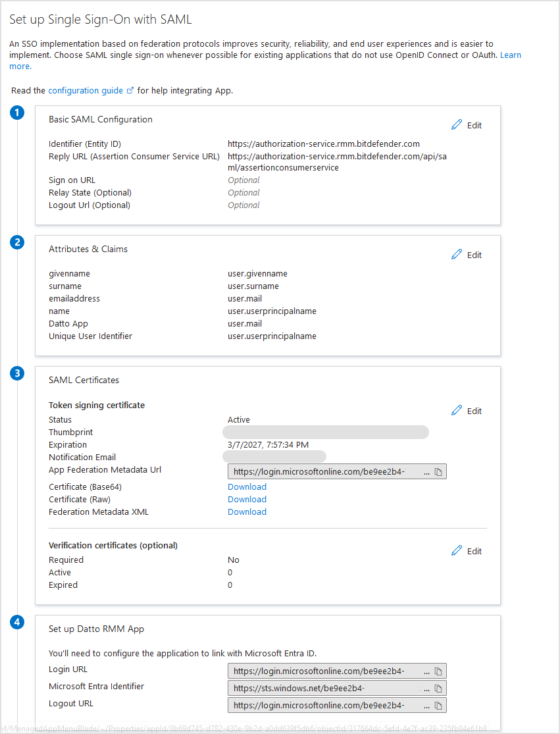Download the Certificate (Base64)
The width and height of the screenshot is (560, 734).
pyautogui.click(x=247, y=486)
